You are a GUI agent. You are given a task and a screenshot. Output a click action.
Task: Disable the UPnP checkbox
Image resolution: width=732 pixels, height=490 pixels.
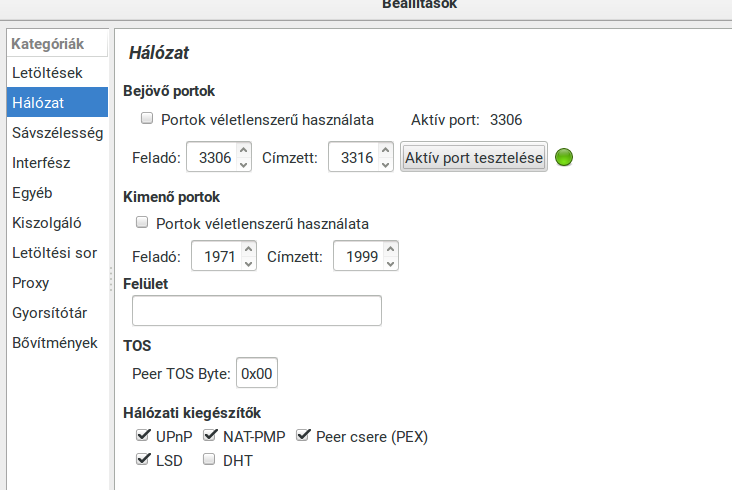tap(143, 436)
